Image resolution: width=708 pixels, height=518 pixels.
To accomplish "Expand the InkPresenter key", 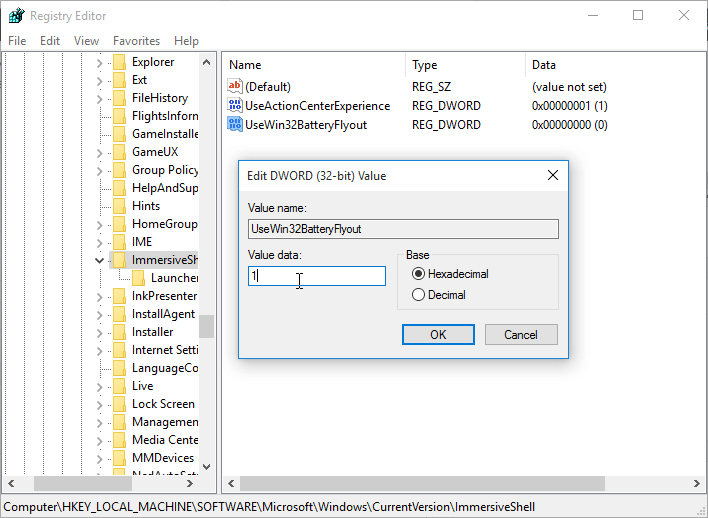I will coord(100,297).
